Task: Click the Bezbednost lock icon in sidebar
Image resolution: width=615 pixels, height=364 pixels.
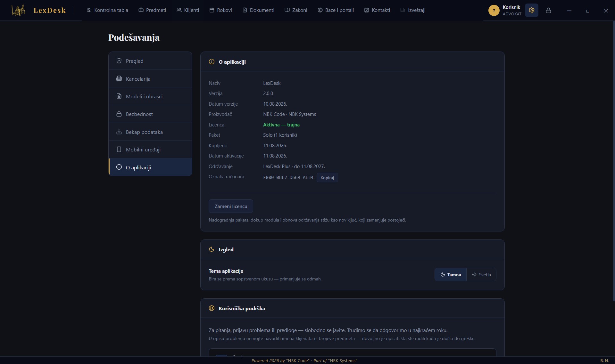Action: pos(119,114)
